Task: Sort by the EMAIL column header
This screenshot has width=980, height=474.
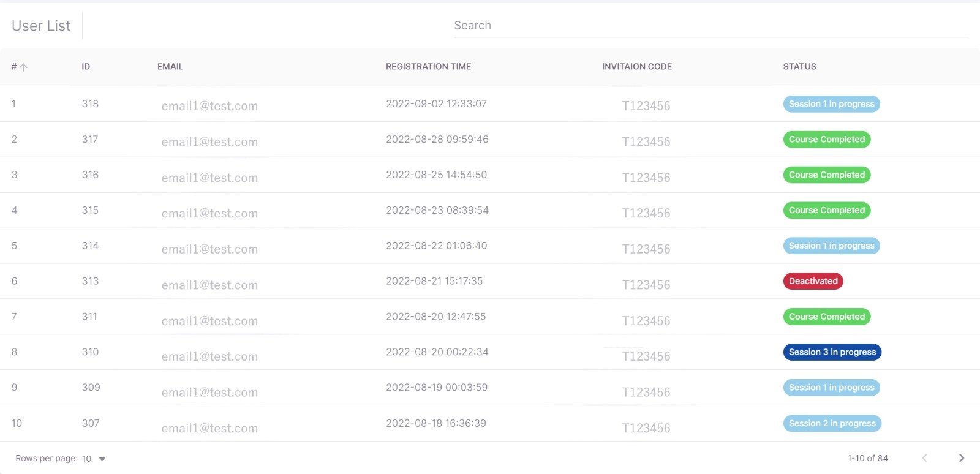Action: click(x=170, y=67)
